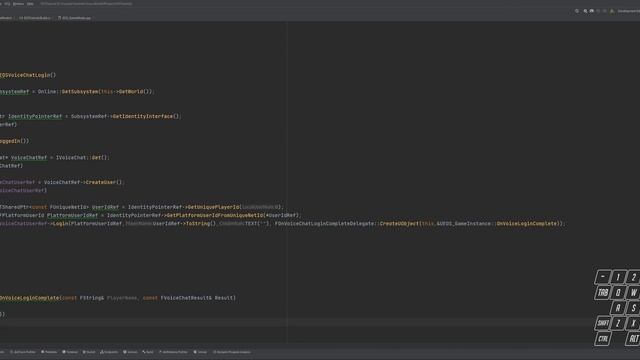
Task: Open the dotMemory Profiler tool window
Action: [173, 352]
